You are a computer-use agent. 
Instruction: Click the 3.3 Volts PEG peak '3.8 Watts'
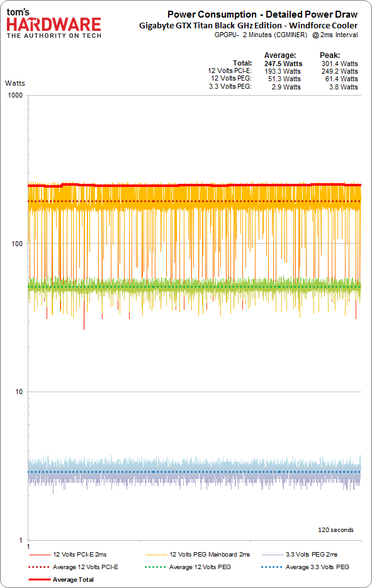[344, 87]
